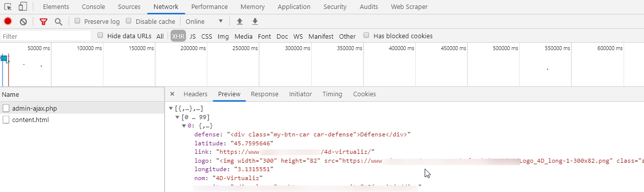644x192 pixels.
Task: Close the request details pane
Action: tap(172, 94)
